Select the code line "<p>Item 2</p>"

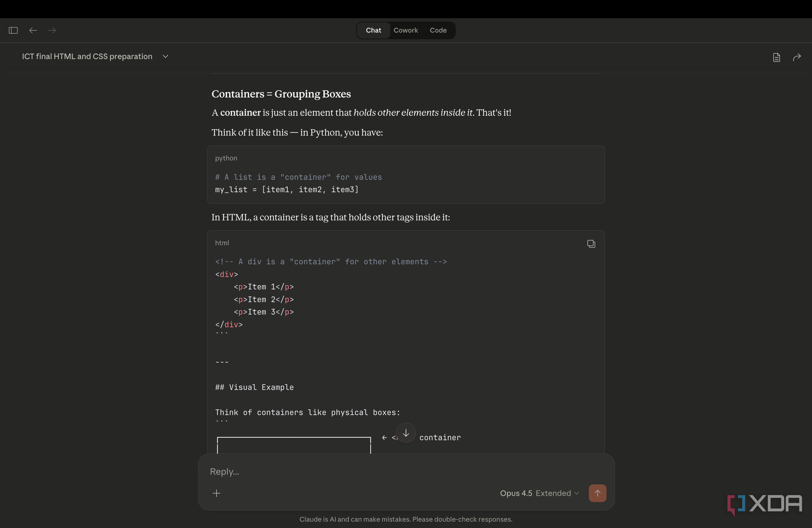pyautogui.click(x=263, y=299)
